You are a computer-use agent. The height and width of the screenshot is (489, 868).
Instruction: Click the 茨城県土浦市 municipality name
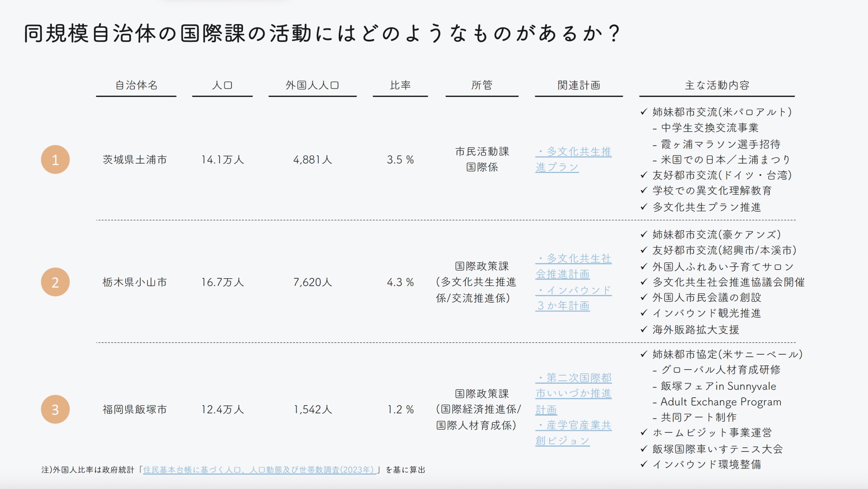click(135, 159)
